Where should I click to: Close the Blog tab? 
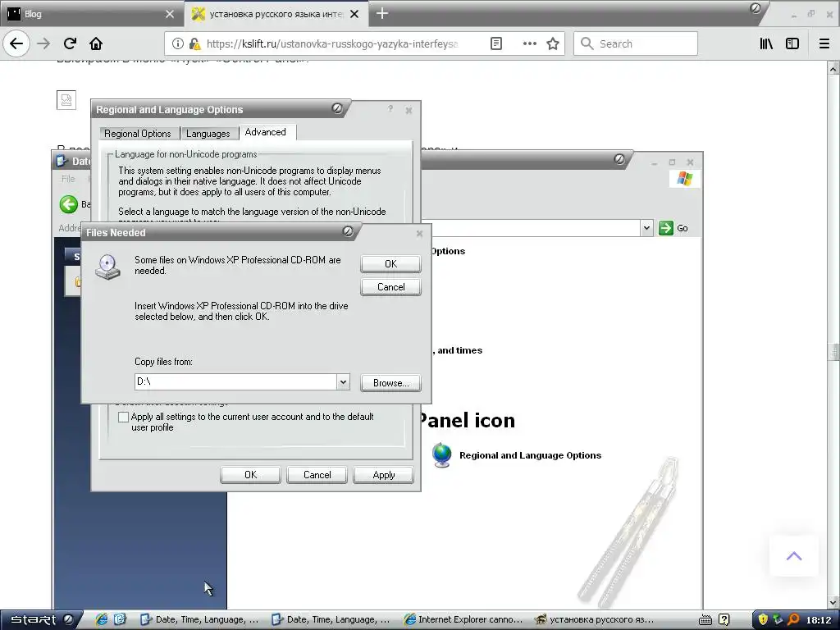pos(170,14)
